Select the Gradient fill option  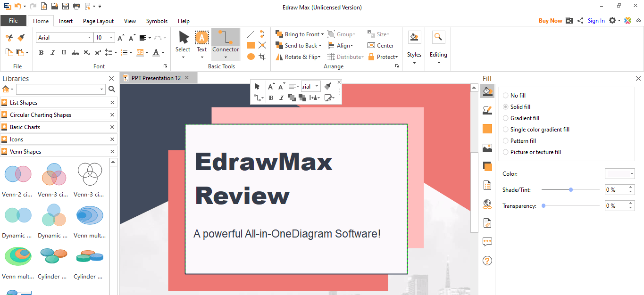point(521,118)
